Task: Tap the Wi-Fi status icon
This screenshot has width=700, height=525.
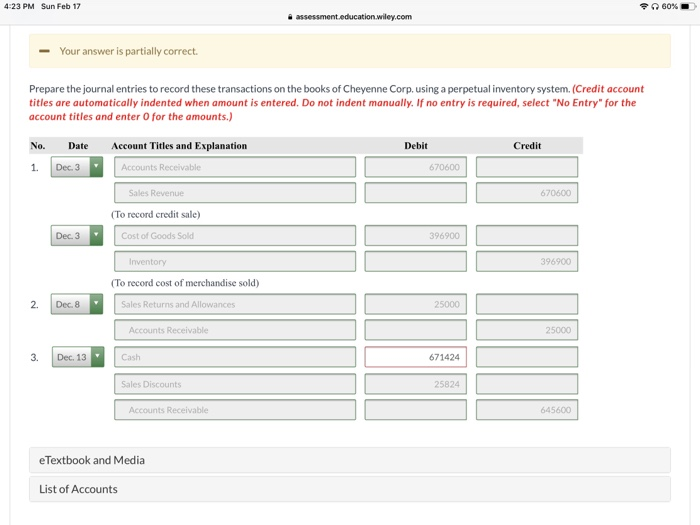Action: click(644, 6)
